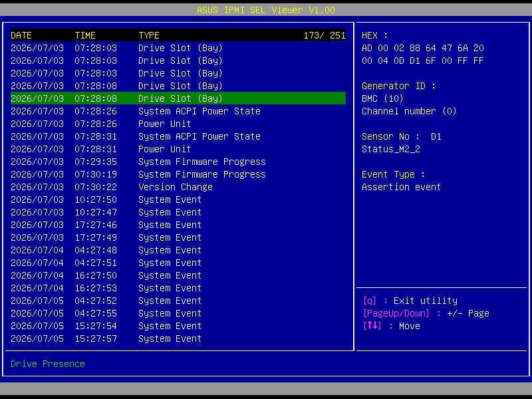Click the Sensor No : D1 line

pyautogui.click(x=402, y=136)
